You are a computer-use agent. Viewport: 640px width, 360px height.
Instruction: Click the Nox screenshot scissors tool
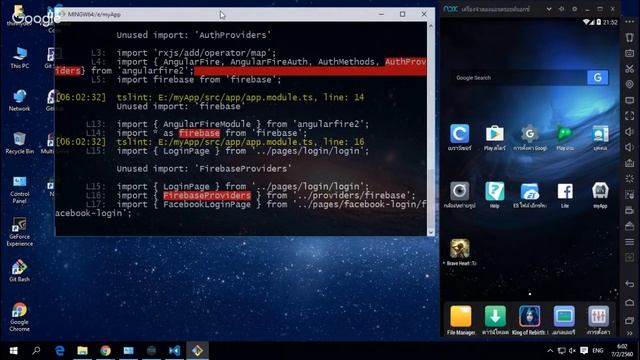coord(629,69)
